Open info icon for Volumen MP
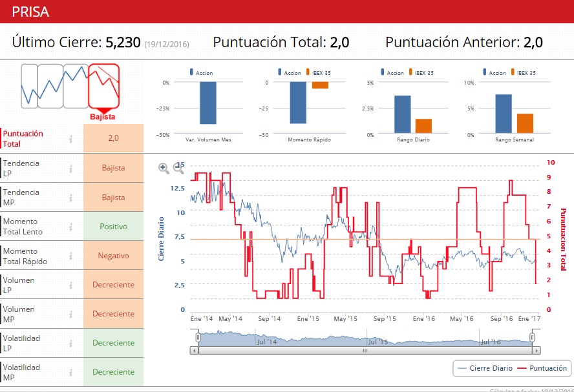Viewport: 574px width, 392px height. 70,314
